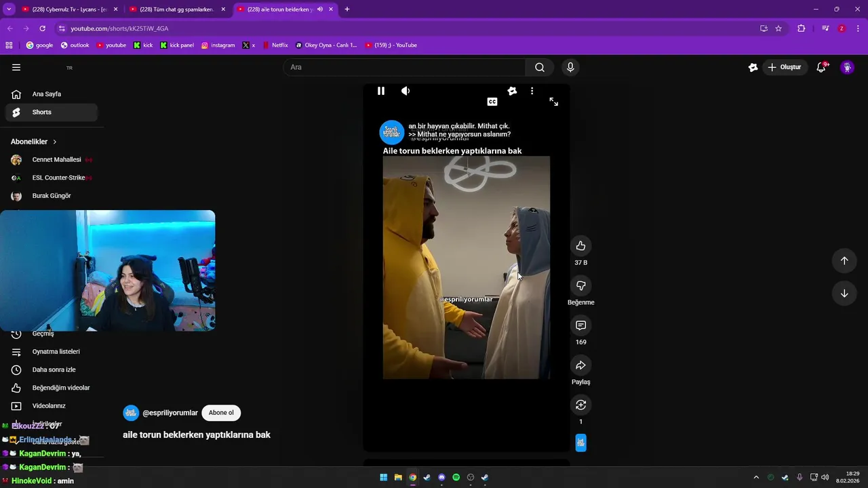Open the sound source thumbnail below remix
The height and width of the screenshot is (488, 868).
(x=580, y=443)
